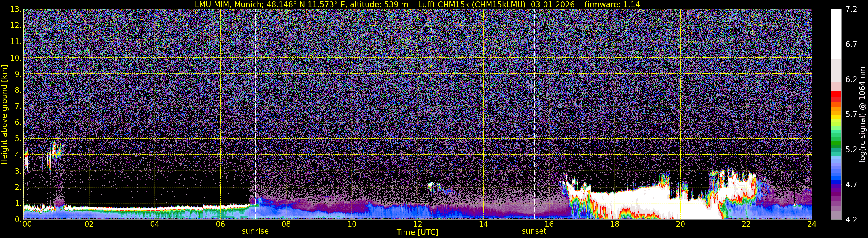Click the 5. height tick label
The image size is (868, 238).
click(18, 139)
